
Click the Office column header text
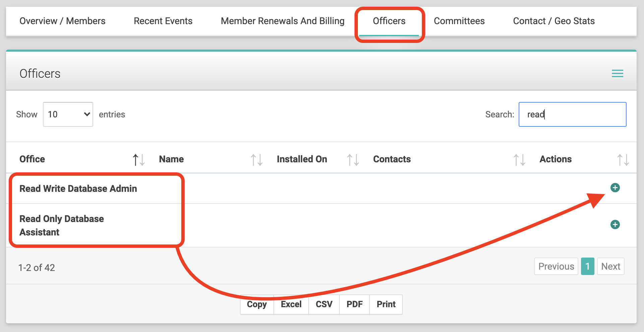point(32,159)
